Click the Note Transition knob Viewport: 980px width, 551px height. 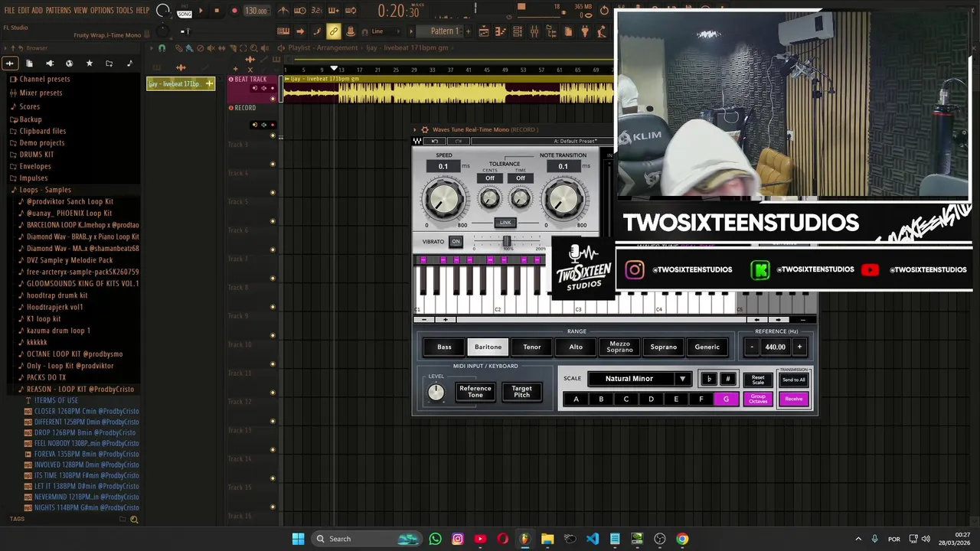[563, 200]
